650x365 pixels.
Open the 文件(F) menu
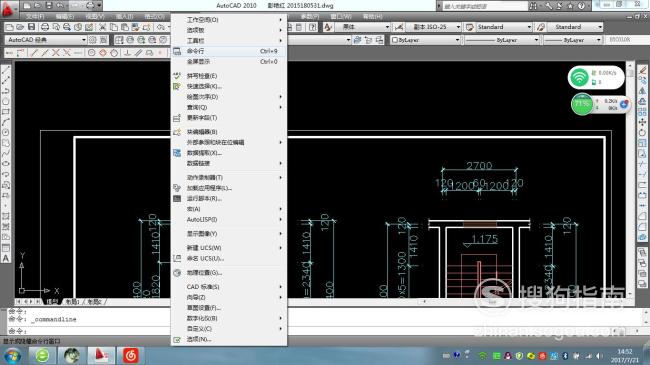[35, 16]
